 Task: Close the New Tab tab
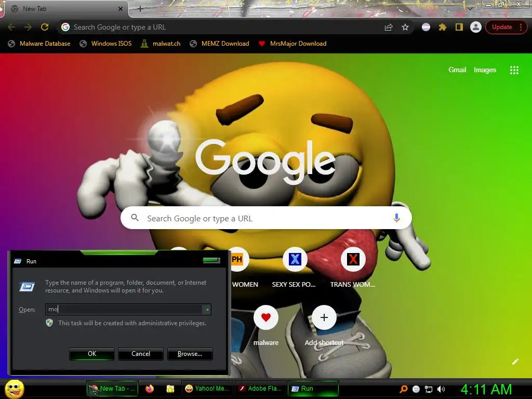click(x=121, y=9)
